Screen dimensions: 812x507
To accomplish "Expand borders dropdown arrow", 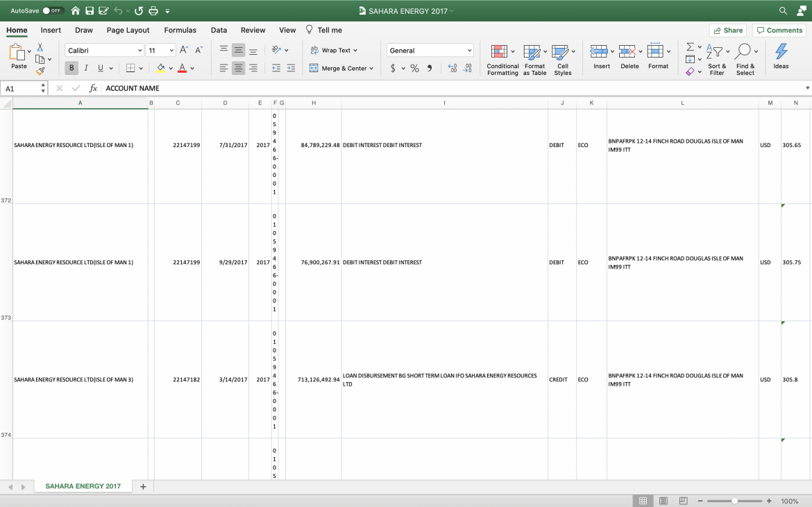I will pyautogui.click(x=141, y=68).
